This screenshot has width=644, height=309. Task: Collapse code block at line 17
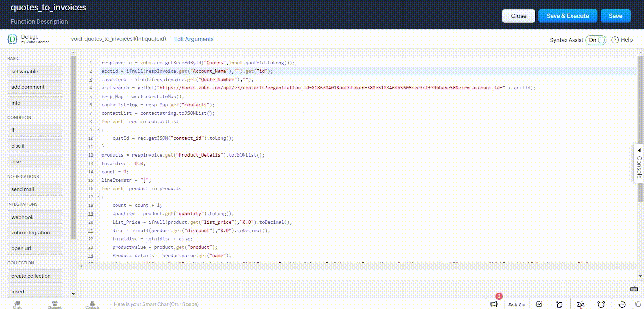pyautogui.click(x=98, y=197)
